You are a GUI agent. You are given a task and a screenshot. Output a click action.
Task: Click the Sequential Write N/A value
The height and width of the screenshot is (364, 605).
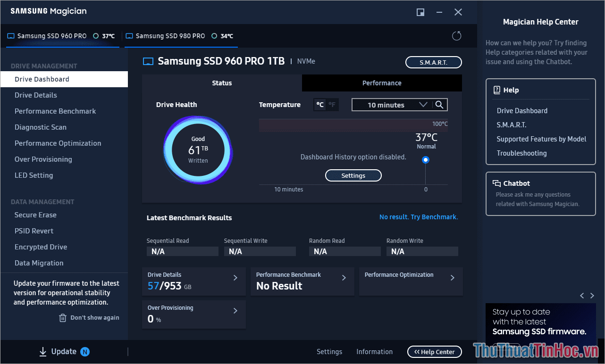[260, 251]
